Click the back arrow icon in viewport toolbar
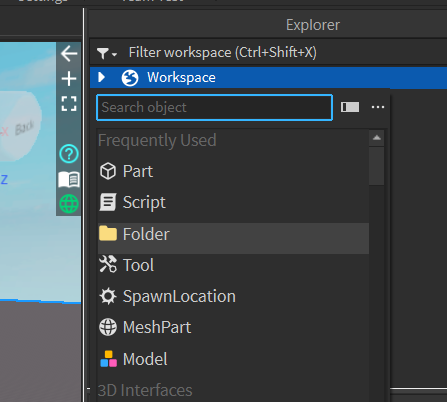Screen dimensions: 447x402 pos(69,54)
